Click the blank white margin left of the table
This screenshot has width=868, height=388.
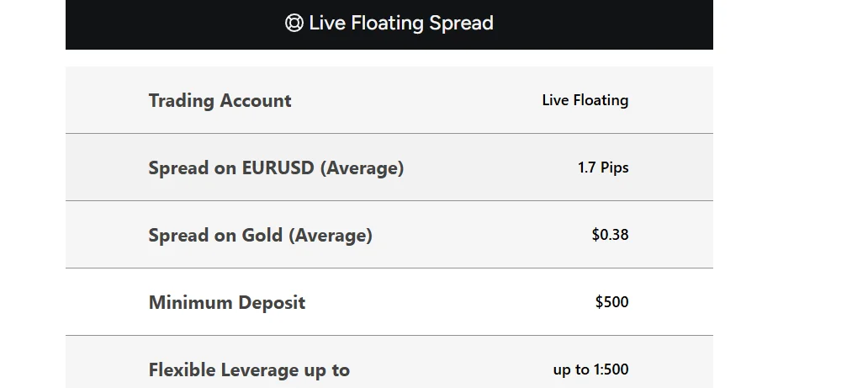[32, 194]
